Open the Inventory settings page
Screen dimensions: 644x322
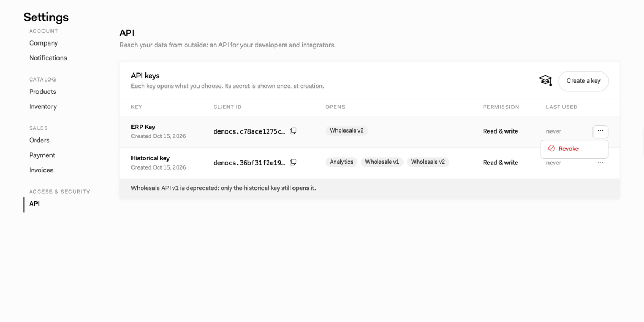click(43, 107)
